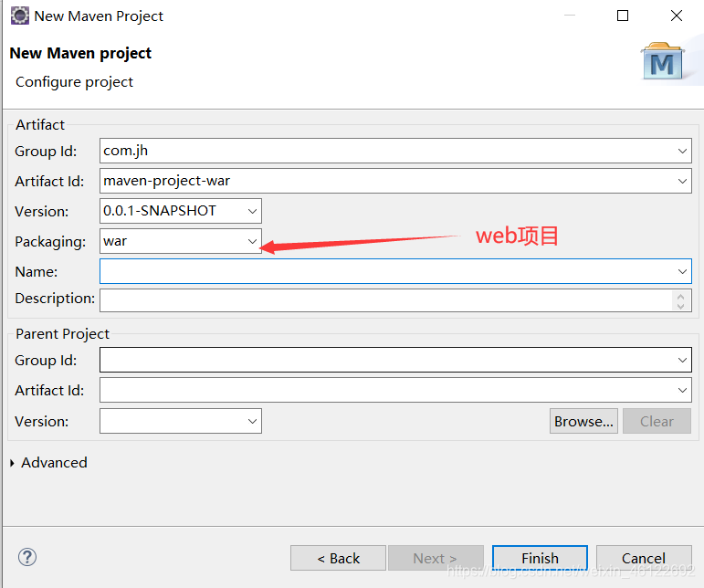The height and width of the screenshot is (588, 704).
Task: Click the Cancel button
Action: point(644,558)
